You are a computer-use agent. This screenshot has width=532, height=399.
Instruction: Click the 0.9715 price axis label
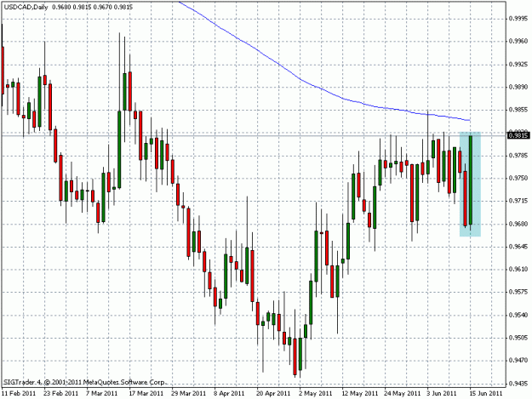pos(519,201)
